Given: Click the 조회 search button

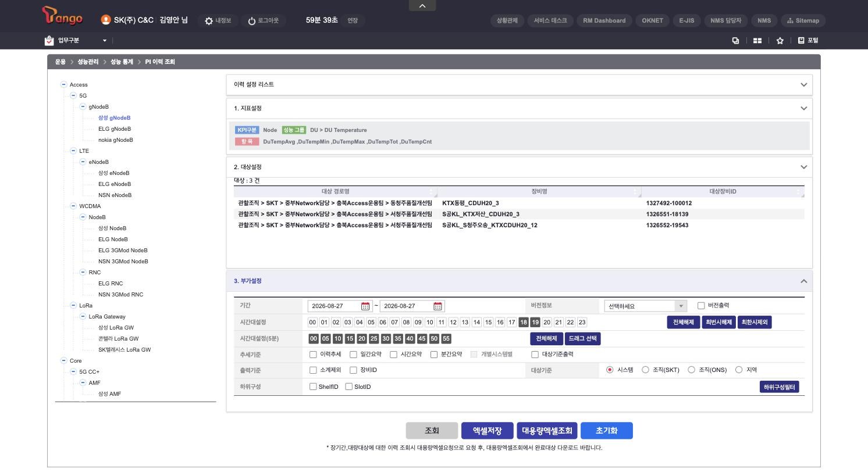Looking at the screenshot, I should pyautogui.click(x=432, y=431).
